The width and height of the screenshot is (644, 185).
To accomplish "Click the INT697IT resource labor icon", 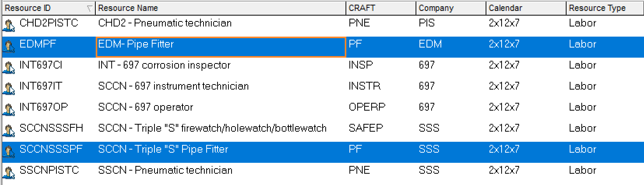I will [9, 89].
